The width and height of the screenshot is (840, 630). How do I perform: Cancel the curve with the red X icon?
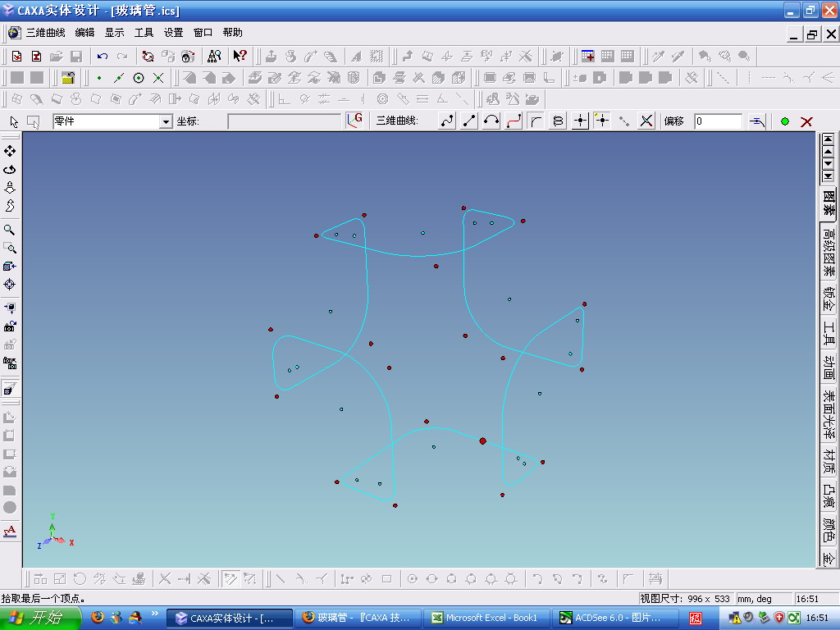click(x=806, y=121)
